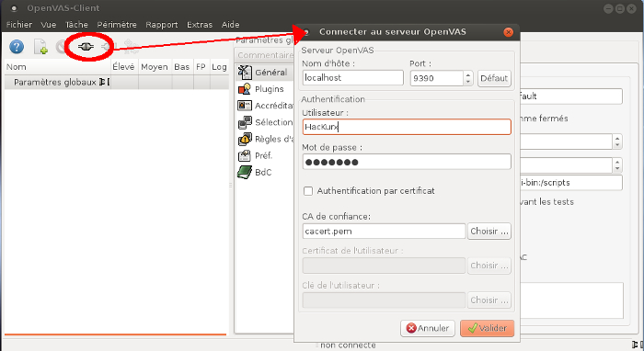Focus the Utilisateur field with HacKurx
Image resolution: width=644 pixels, height=351 pixels.
point(407,127)
